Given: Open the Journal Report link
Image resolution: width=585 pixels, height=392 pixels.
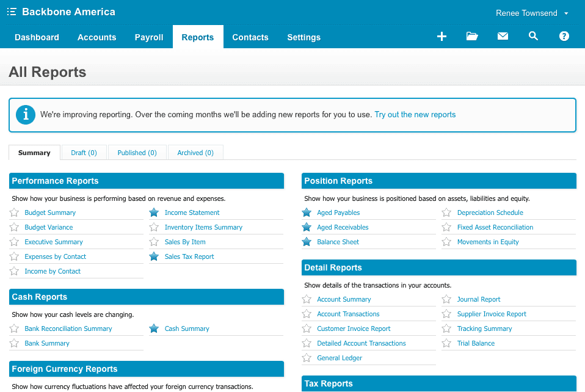Looking at the screenshot, I should click(479, 299).
